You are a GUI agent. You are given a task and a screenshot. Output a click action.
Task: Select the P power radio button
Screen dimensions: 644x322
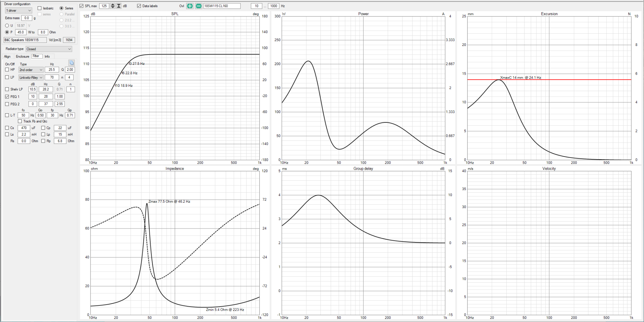pyautogui.click(x=7, y=32)
